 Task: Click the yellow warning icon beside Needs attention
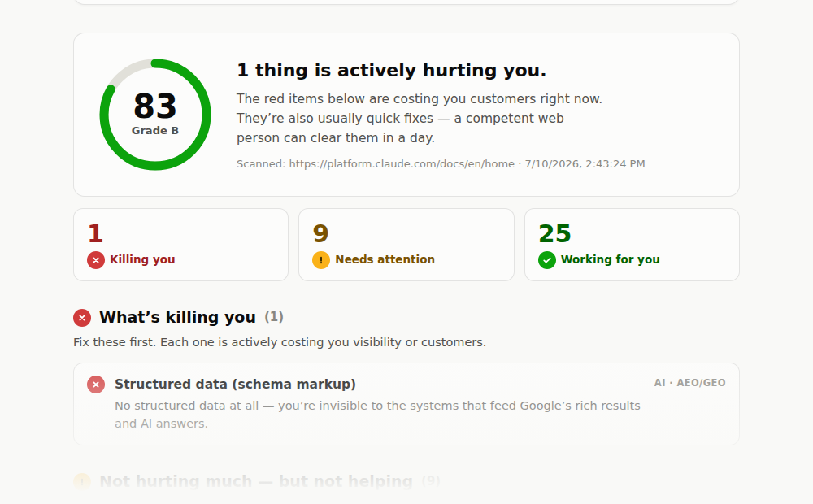point(321,260)
